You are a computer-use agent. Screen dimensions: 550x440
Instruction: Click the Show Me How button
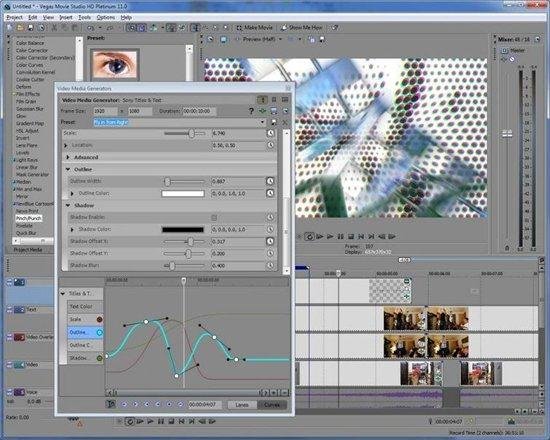[x=302, y=27]
